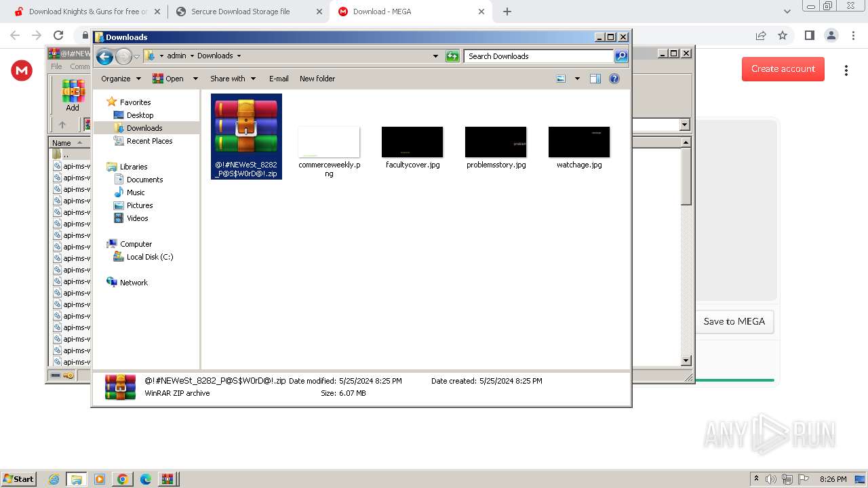
Task: Open the Chrome profile avatar
Action: (x=831, y=35)
